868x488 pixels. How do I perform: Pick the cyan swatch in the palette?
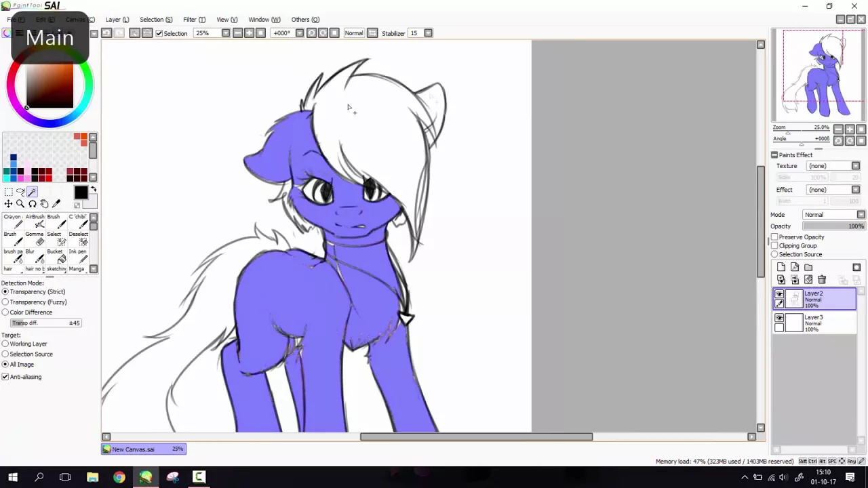point(6,179)
